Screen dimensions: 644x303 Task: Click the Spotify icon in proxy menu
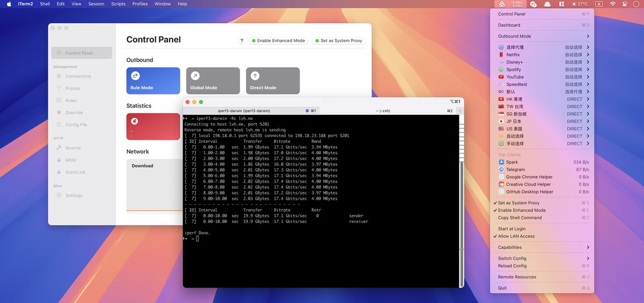(x=501, y=70)
